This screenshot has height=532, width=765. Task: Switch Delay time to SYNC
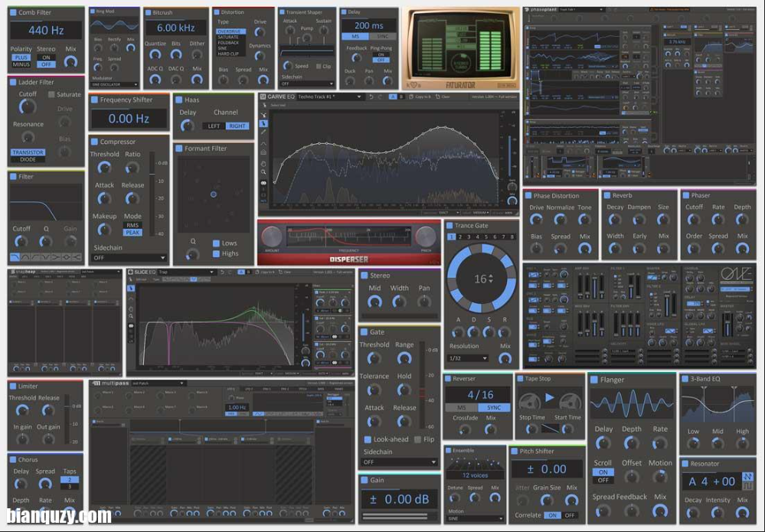tap(383, 37)
